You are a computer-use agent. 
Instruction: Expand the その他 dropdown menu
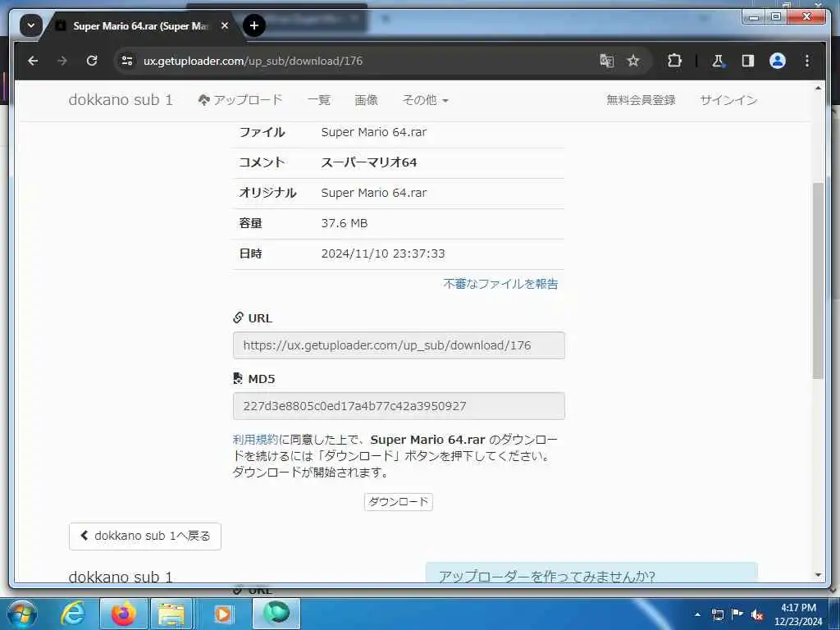point(426,100)
